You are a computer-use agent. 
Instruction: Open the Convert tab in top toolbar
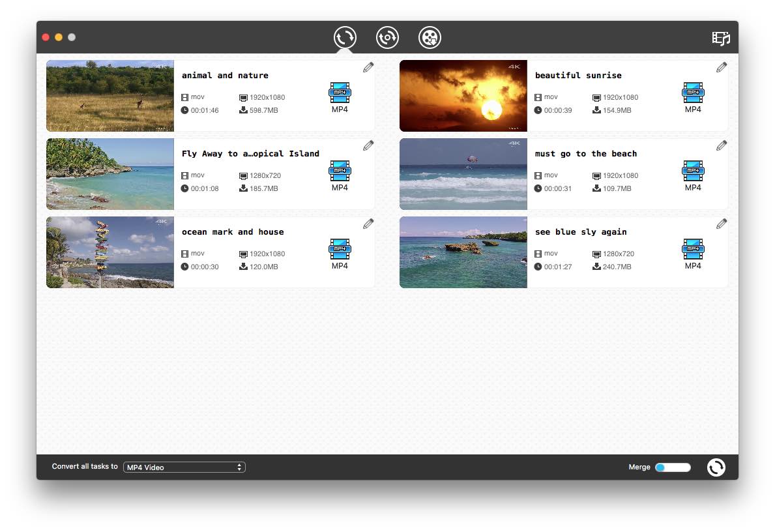(x=345, y=37)
